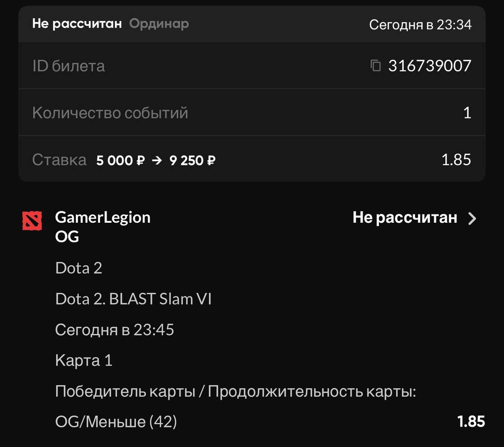Click the arrow between stake and payout
The height and width of the screenshot is (447, 504).
point(157,161)
